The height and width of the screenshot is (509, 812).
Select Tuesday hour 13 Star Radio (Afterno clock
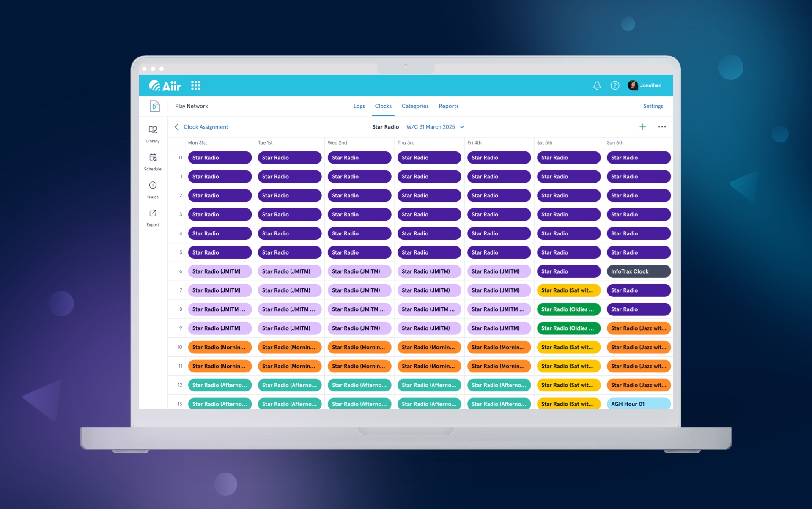pos(290,404)
